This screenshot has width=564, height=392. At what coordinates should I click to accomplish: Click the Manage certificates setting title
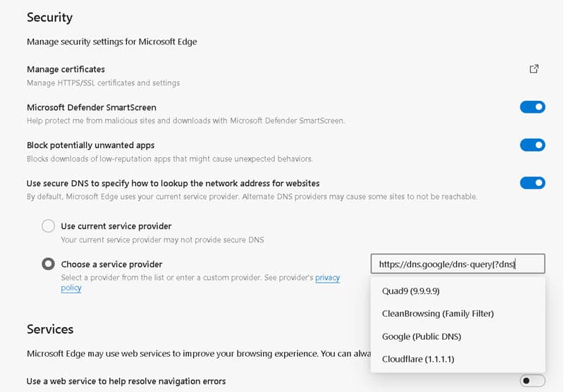[x=66, y=69]
